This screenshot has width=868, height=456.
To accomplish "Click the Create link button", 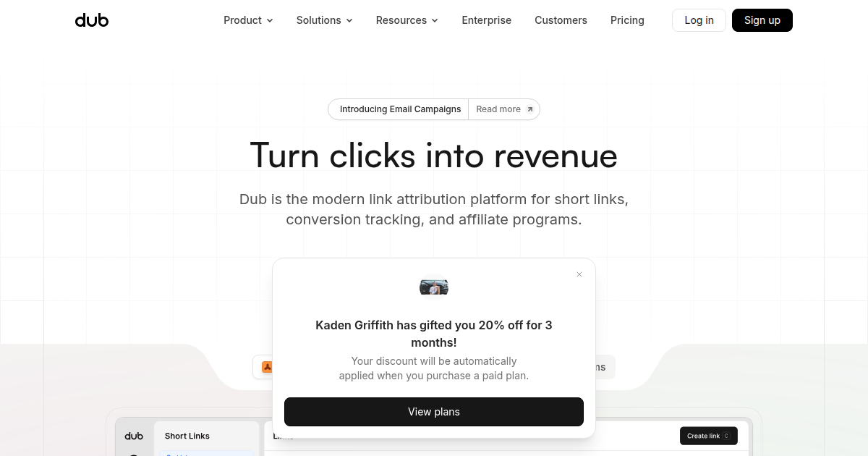I will (705, 436).
